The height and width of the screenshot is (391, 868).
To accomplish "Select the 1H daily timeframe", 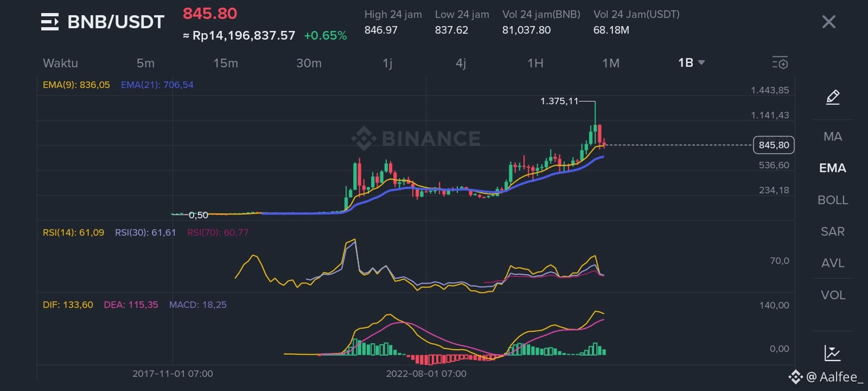I will pos(535,63).
